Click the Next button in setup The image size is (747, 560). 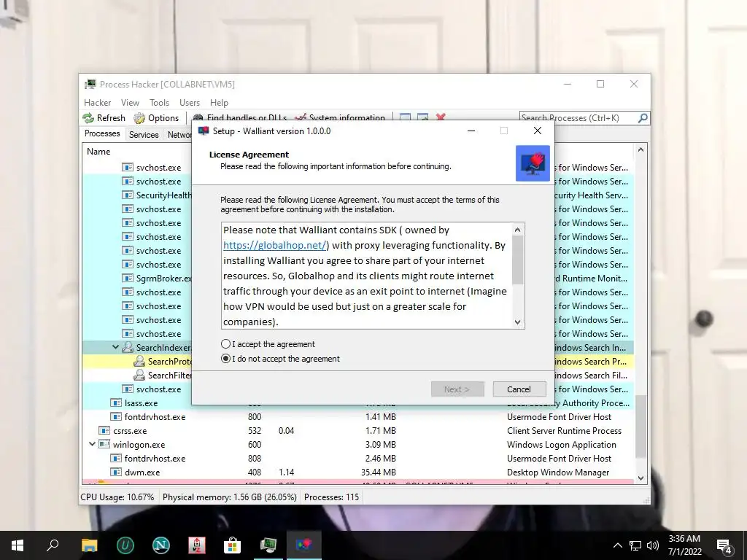pos(457,389)
